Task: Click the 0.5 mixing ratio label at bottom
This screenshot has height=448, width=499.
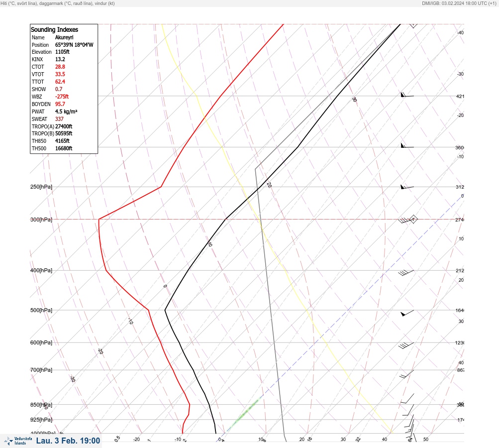Action: click(117, 439)
